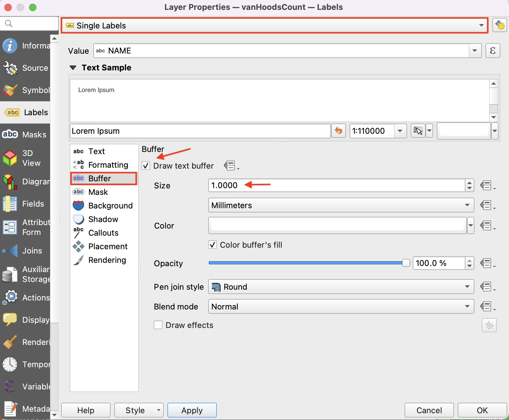The height and width of the screenshot is (420, 509).
Task: Reset sample text with orange arrow
Action: 339,131
